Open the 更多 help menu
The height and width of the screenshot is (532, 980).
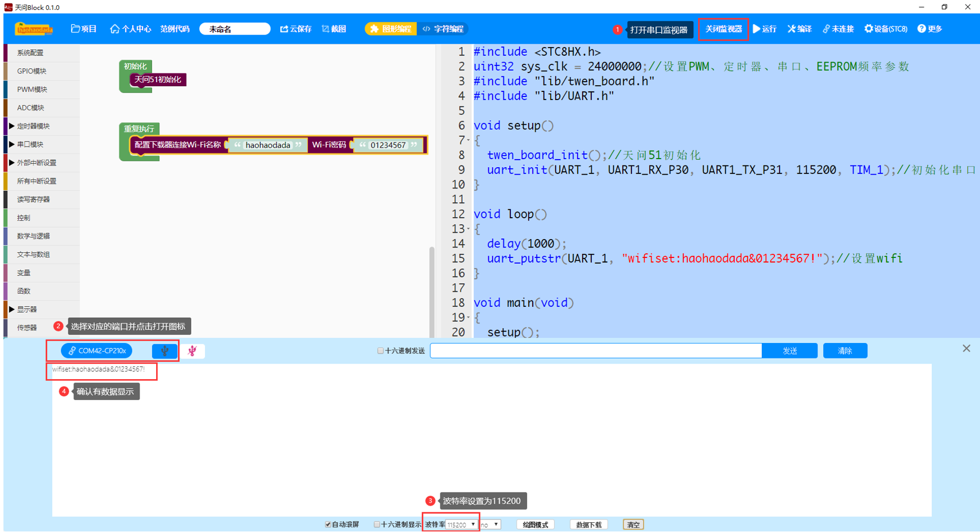click(929, 29)
